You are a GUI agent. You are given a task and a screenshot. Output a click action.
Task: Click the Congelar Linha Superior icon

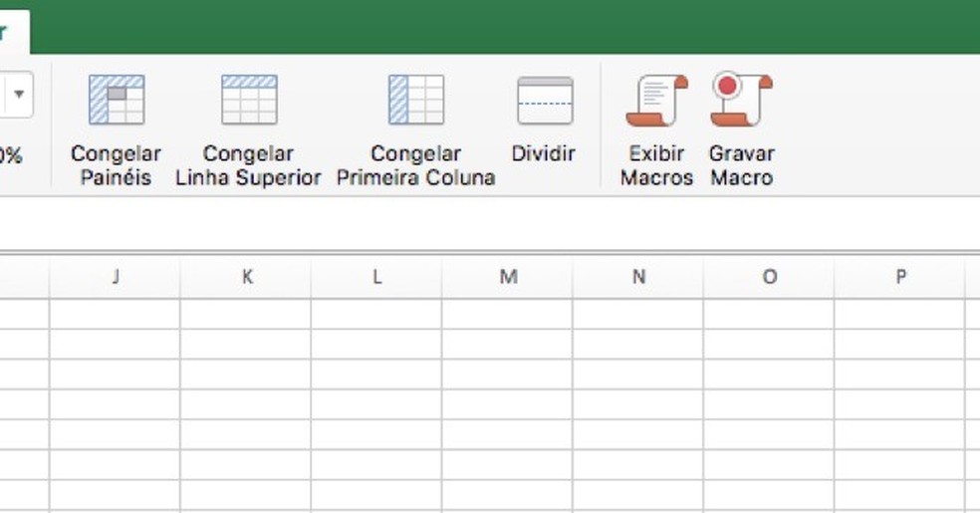tap(249, 100)
